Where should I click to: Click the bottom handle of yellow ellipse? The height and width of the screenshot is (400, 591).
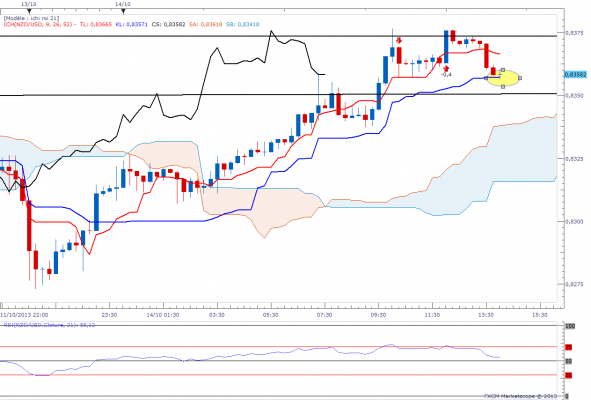pyautogui.click(x=503, y=87)
